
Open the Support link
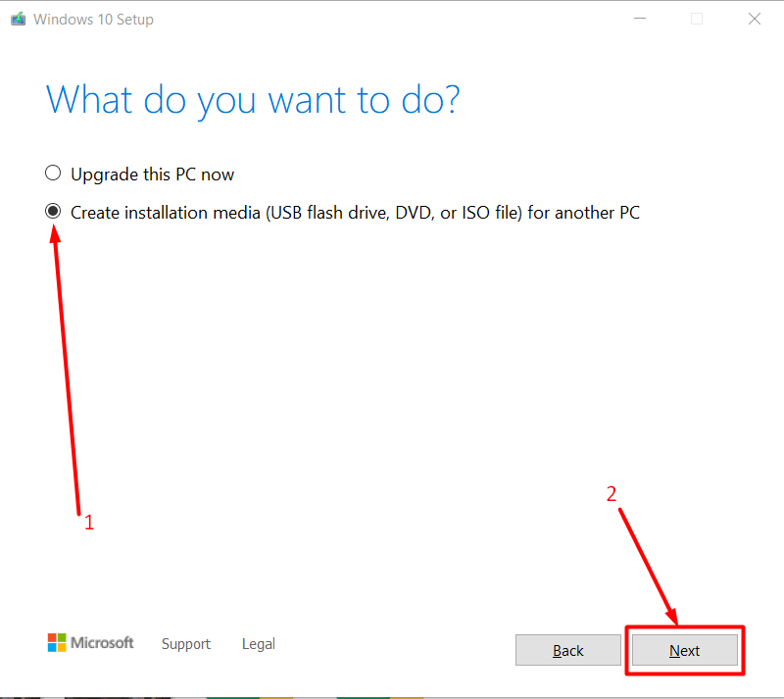click(x=186, y=643)
